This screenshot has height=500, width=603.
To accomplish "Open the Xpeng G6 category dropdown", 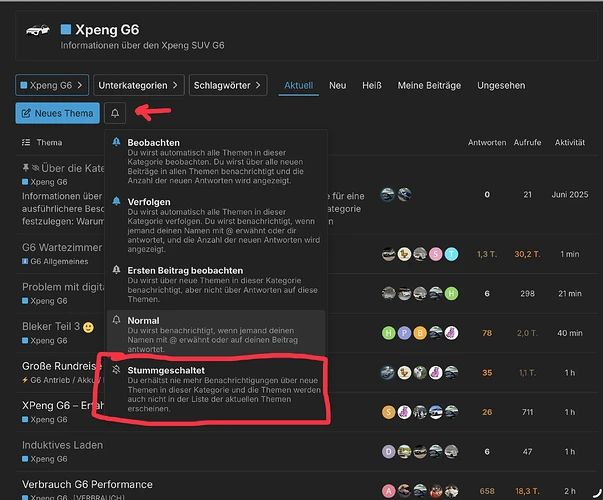I will pyautogui.click(x=52, y=85).
